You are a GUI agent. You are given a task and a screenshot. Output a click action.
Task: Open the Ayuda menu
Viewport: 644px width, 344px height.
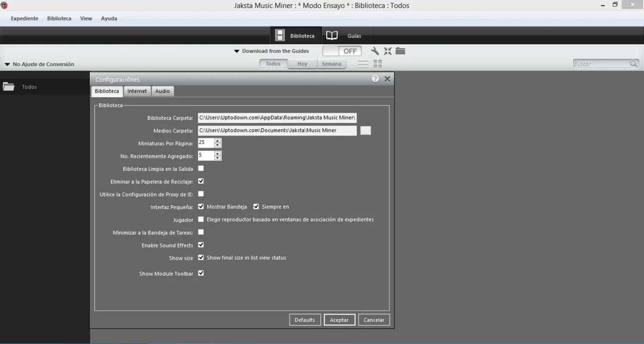click(109, 18)
